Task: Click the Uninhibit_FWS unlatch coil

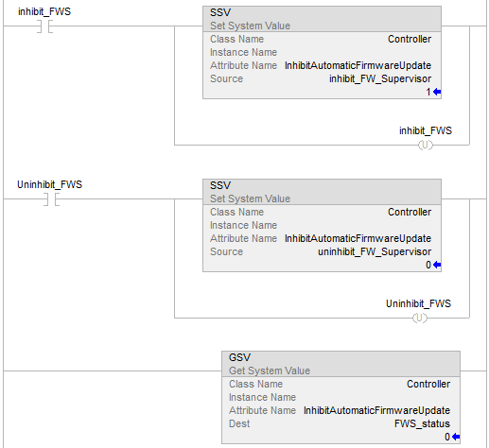Action: pos(420,318)
